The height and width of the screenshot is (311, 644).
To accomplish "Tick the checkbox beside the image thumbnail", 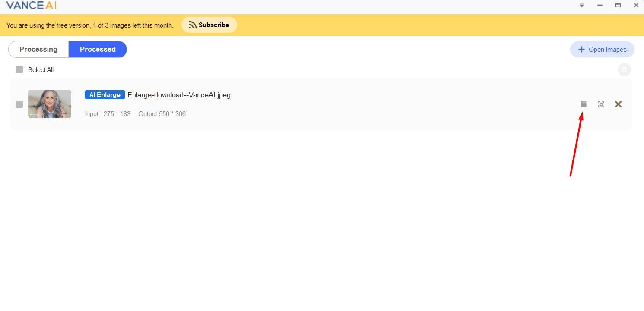I will pyautogui.click(x=19, y=104).
